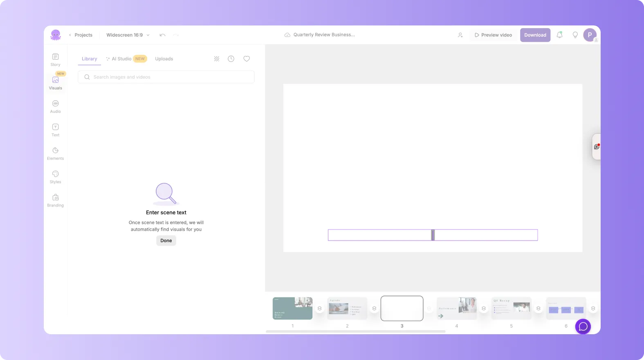Open recent visuals history clock icon
This screenshot has width=644, height=360.
pos(231,59)
